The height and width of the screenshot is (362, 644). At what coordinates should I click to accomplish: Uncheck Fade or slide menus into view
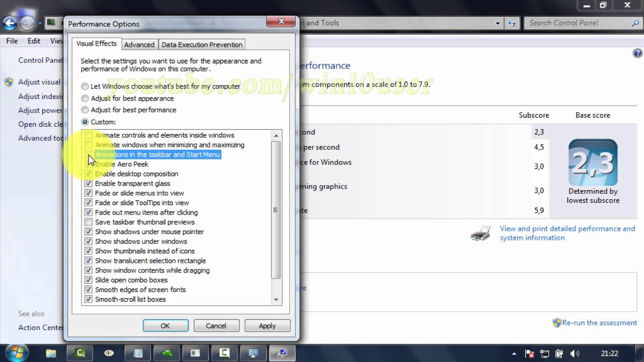click(89, 193)
